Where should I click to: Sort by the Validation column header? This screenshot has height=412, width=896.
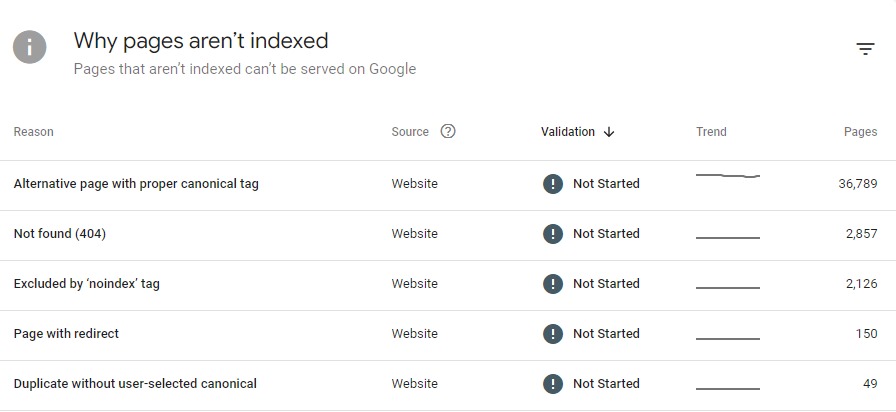[x=568, y=132]
